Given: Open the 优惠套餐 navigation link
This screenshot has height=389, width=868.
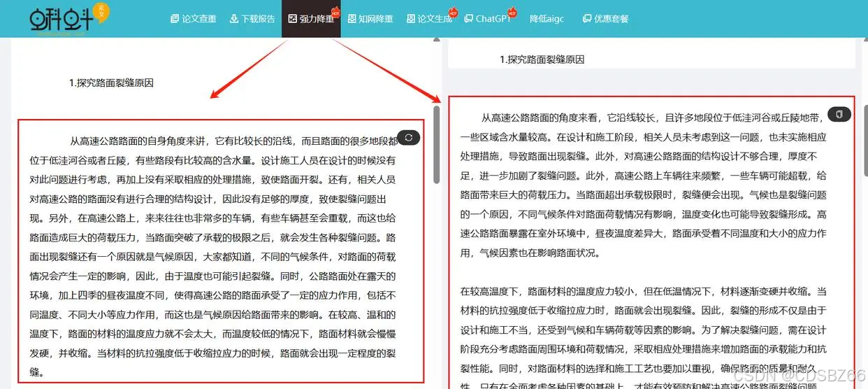Looking at the screenshot, I should (605, 19).
